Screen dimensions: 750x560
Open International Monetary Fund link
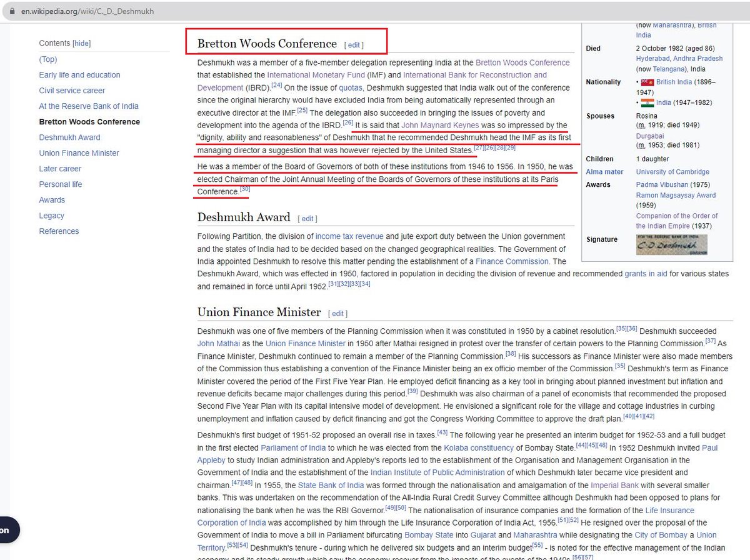316,75
